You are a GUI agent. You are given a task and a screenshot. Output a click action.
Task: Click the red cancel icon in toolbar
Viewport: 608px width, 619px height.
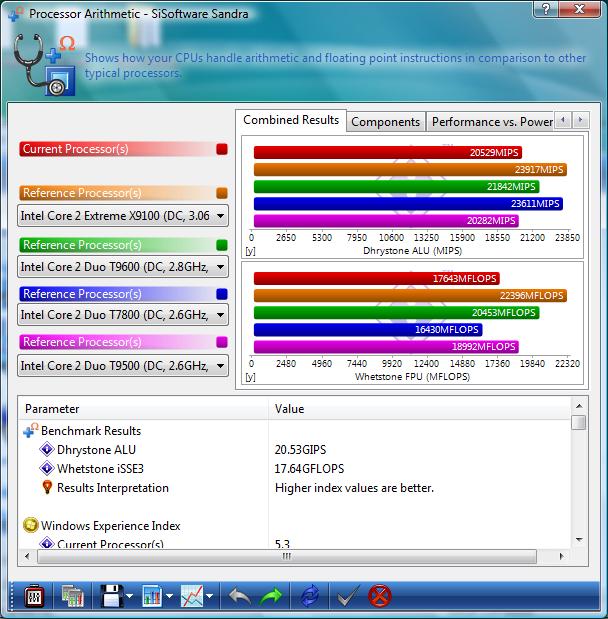click(x=379, y=596)
